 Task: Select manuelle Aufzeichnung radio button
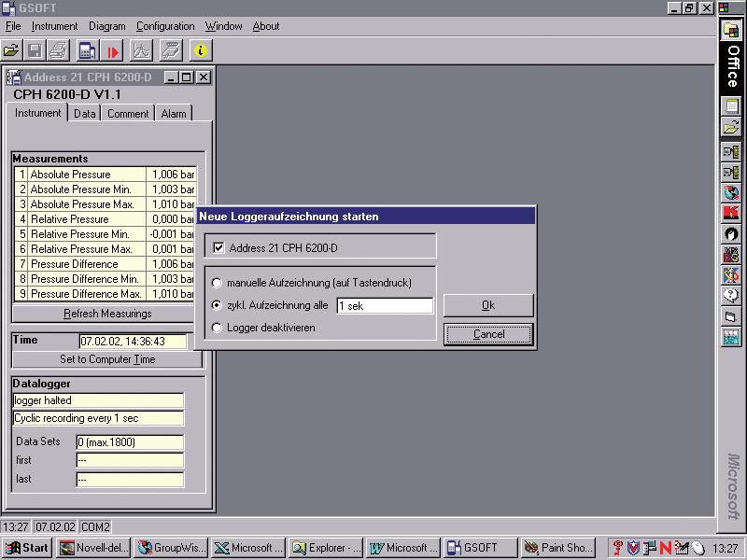[217, 283]
